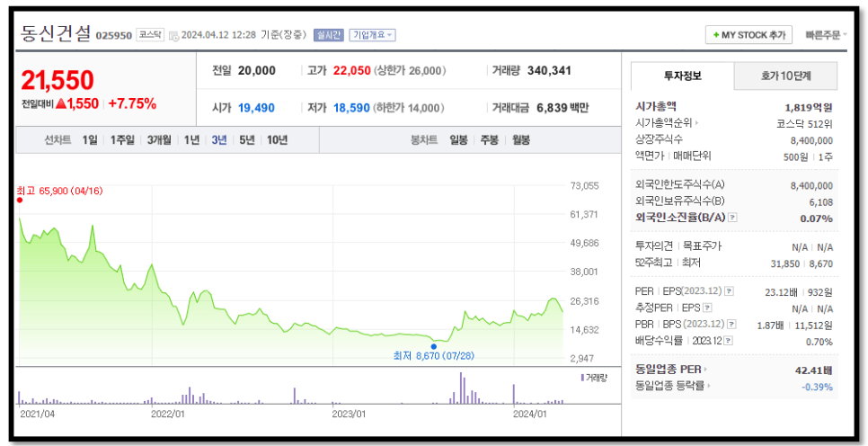Click 동일업종 PER value 42.41배
868x446 pixels.
click(x=814, y=370)
